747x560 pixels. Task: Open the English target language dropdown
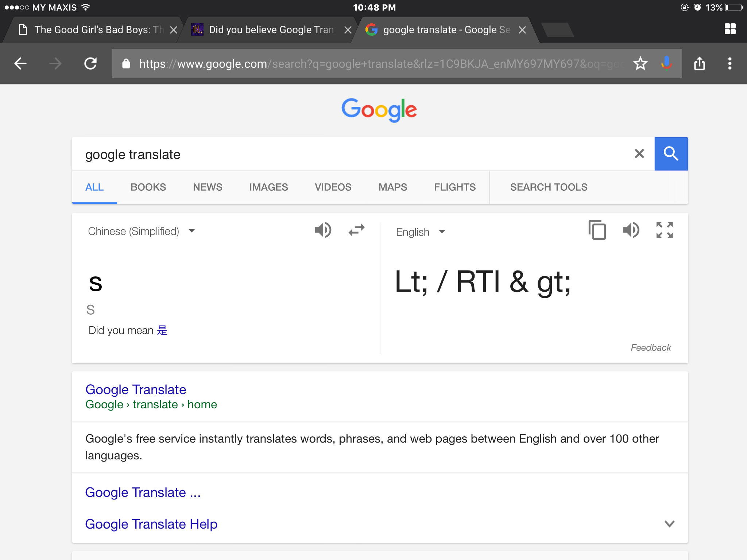coord(421,232)
